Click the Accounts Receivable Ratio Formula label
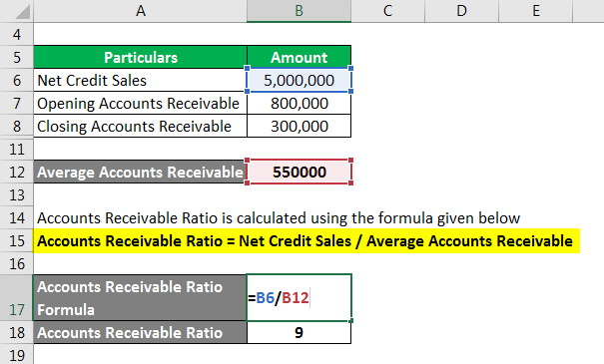The width and height of the screenshot is (604, 364). pyautogui.click(x=140, y=298)
